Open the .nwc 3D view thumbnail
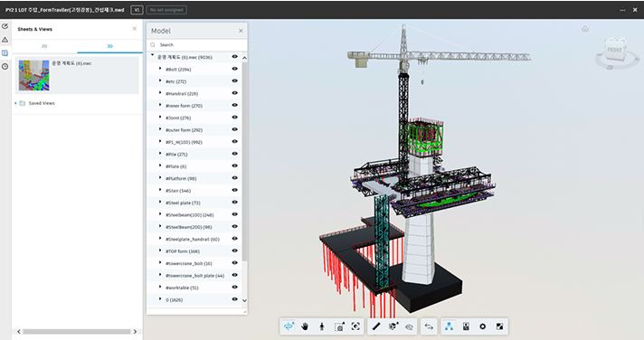 34,76
